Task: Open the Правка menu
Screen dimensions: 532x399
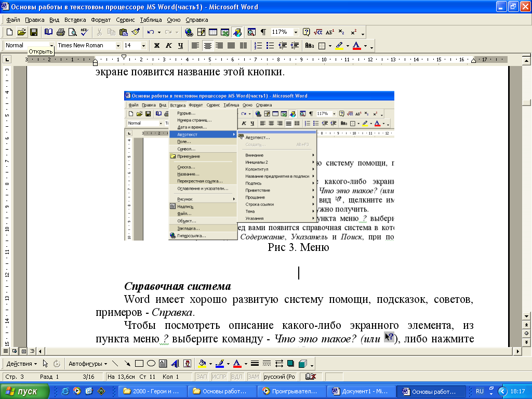Action: pyautogui.click(x=35, y=20)
